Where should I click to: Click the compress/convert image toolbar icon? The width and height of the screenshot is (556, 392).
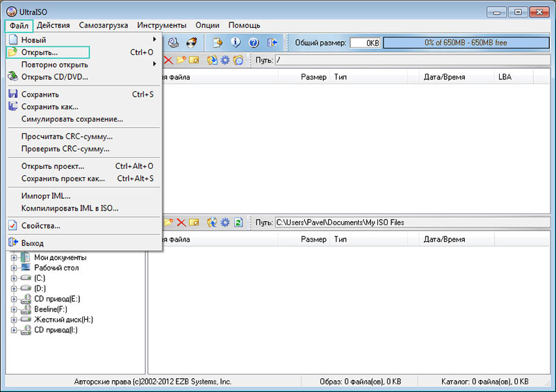(x=218, y=42)
